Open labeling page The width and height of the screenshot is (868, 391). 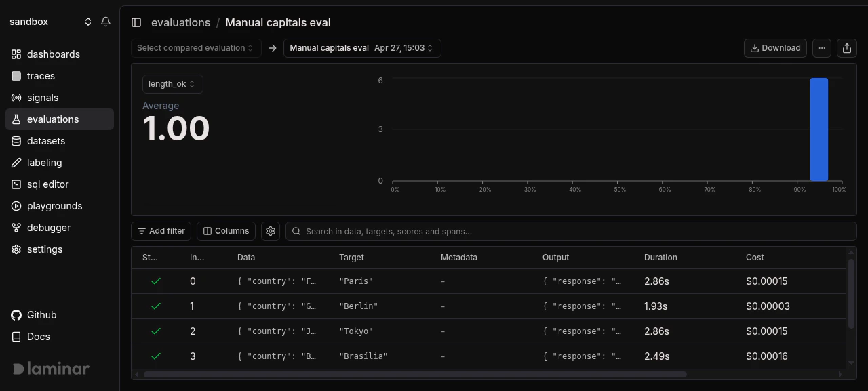pos(60,163)
